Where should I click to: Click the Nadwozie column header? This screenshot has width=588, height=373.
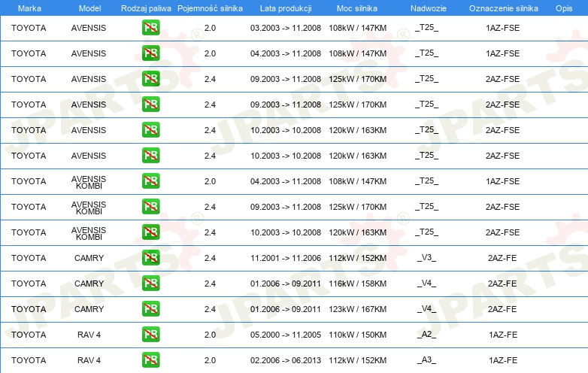pyautogui.click(x=429, y=8)
